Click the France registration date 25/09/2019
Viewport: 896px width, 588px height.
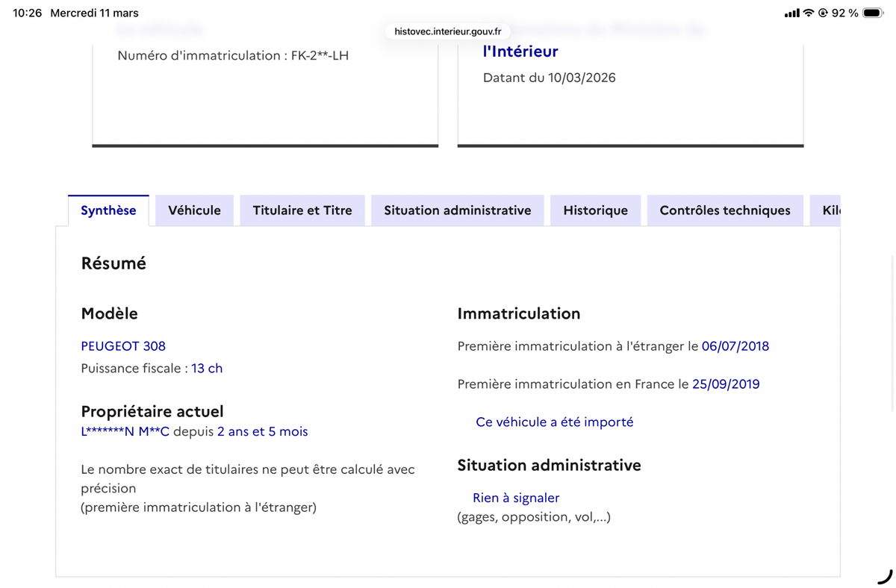pyautogui.click(x=726, y=384)
